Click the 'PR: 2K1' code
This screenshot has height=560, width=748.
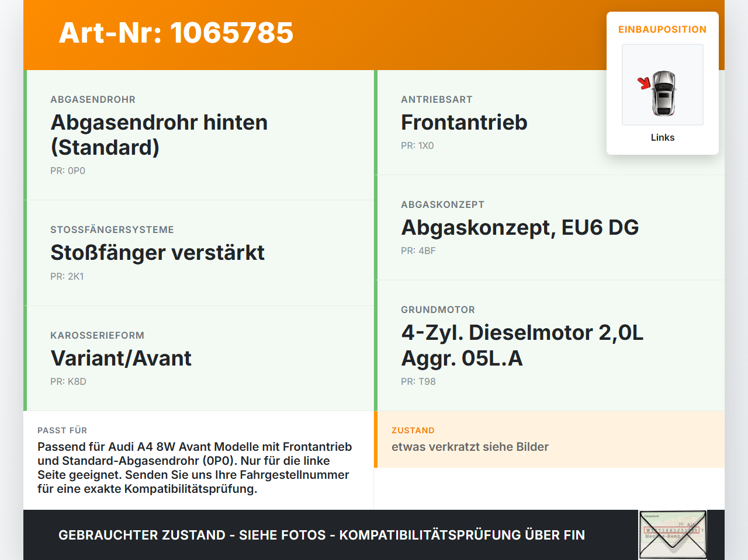coord(67,277)
